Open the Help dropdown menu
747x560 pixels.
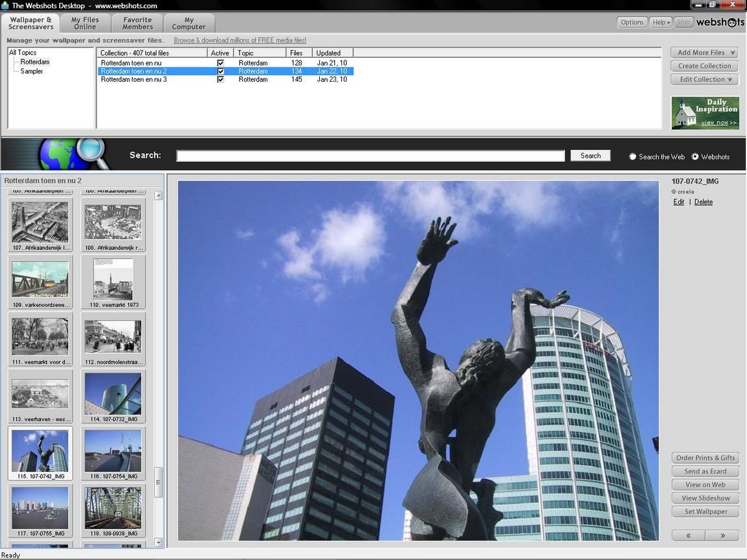(x=661, y=22)
